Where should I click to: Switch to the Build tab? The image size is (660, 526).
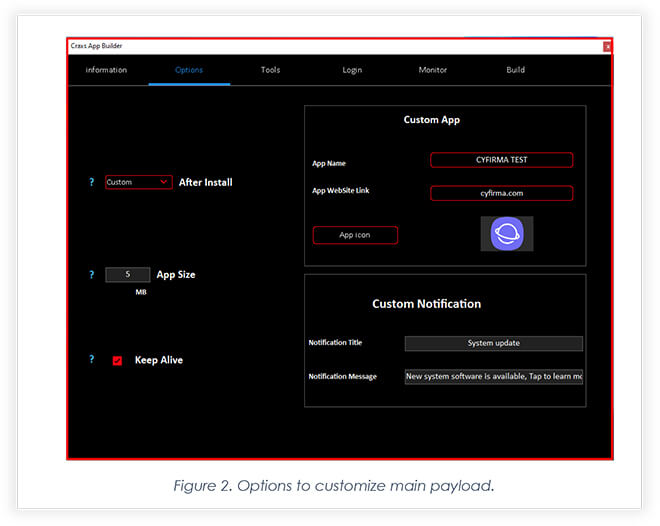point(515,70)
